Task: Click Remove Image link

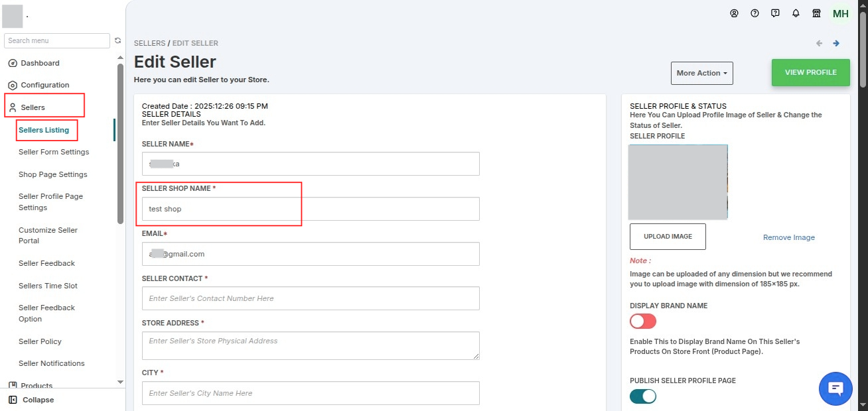Action: (x=789, y=237)
